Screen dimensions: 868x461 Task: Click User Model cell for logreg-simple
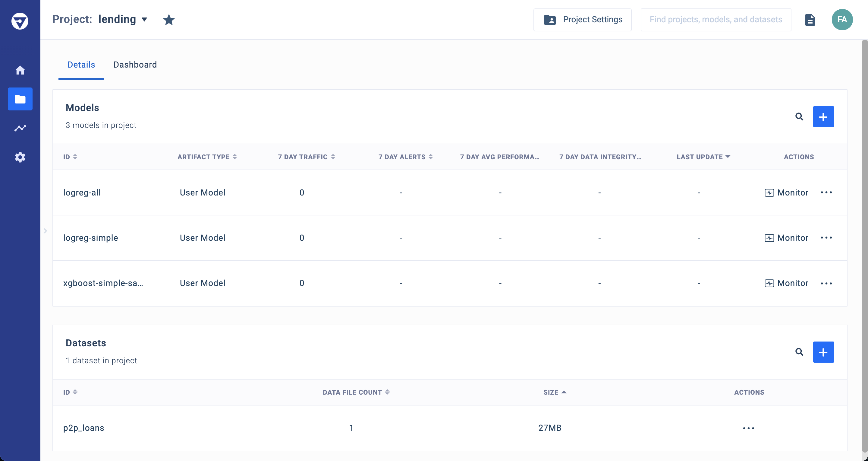click(203, 238)
